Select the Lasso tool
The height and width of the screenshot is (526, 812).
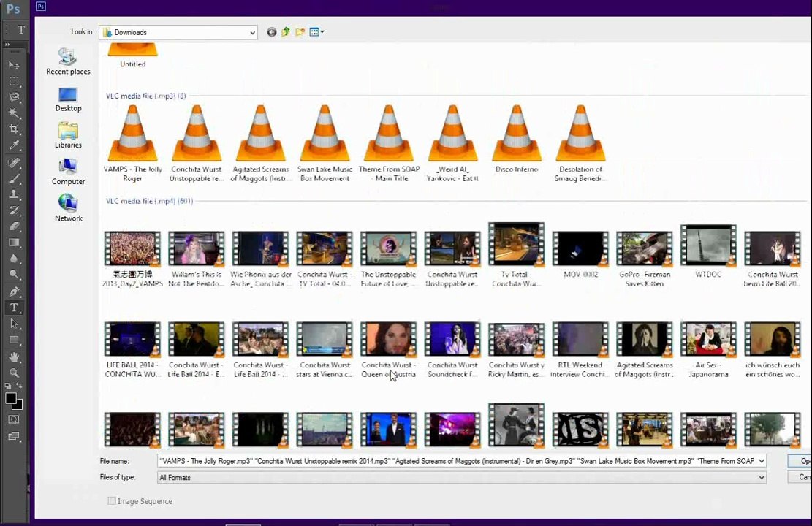pyautogui.click(x=14, y=97)
